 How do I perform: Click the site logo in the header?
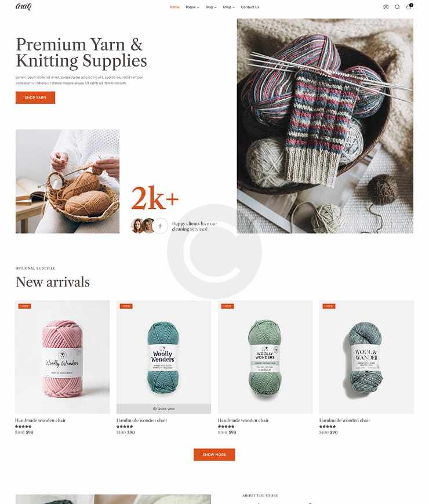tap(23, 6)
